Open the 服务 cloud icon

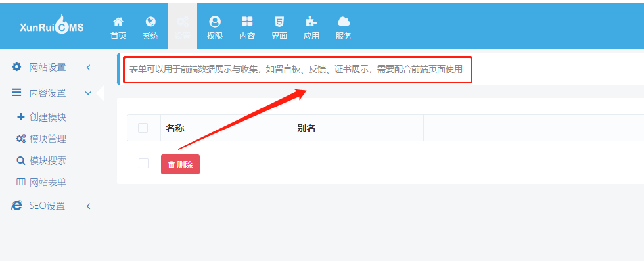tap(343, 21)
